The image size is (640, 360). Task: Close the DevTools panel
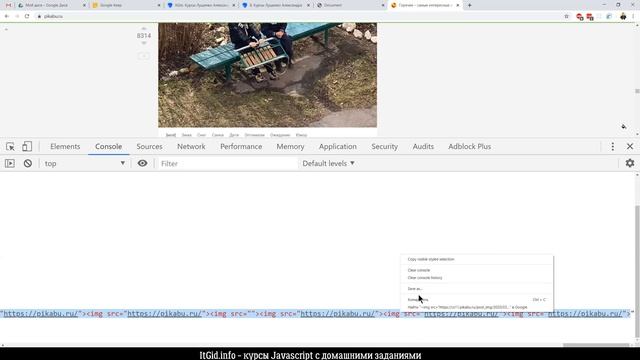coord(630,147)
